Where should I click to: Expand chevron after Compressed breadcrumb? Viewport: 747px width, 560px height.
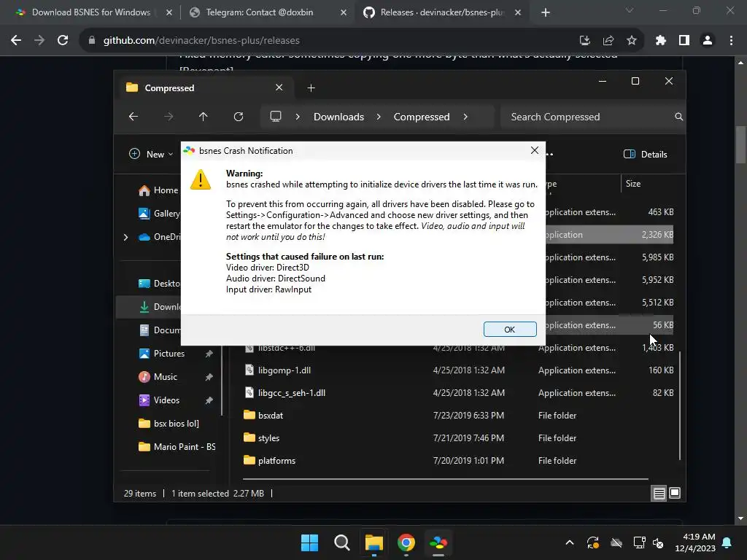click(x=465, y=117)
